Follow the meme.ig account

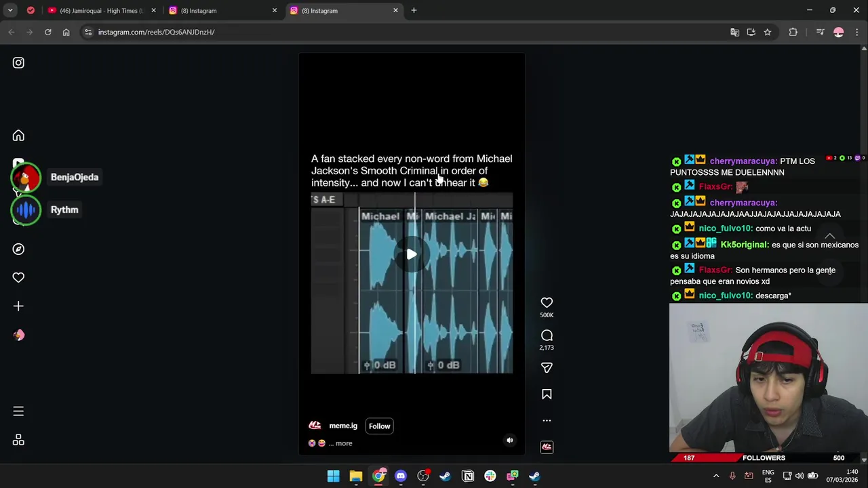(380, 426)
